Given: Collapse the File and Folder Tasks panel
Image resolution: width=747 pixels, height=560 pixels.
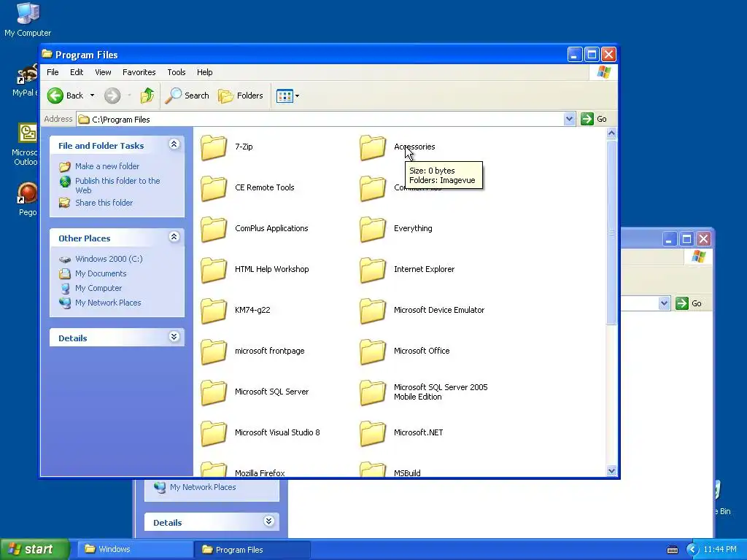Looking at the screenshot, I should pos(174,144).
